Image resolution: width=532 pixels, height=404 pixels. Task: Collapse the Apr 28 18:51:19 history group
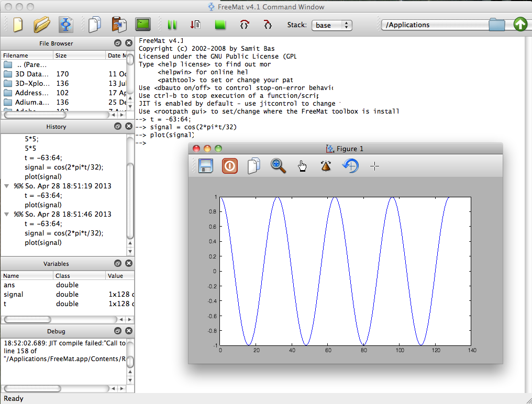click(x=6, y=186)
